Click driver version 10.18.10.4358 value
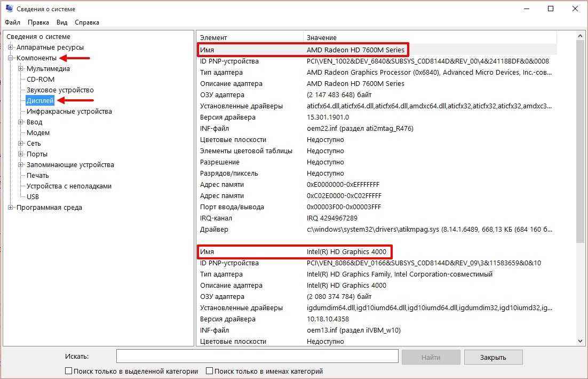Screen dimensions: 588x379 [328, 319]
